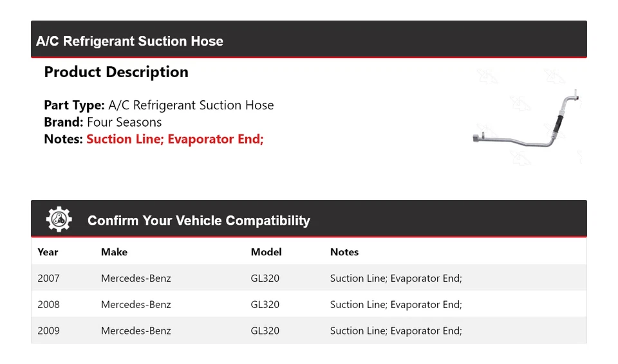
Task: Click Mercedes-Benz in the 2009 row
Action: point(136,331)
